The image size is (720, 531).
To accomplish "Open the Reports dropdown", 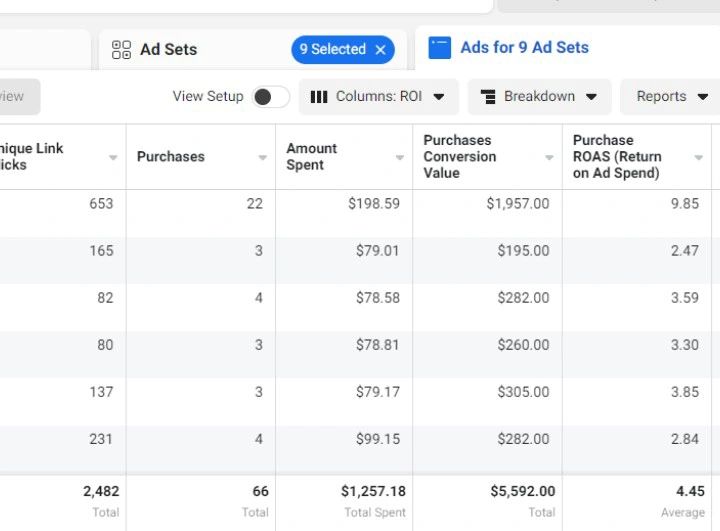I will [x=672, y=97].
